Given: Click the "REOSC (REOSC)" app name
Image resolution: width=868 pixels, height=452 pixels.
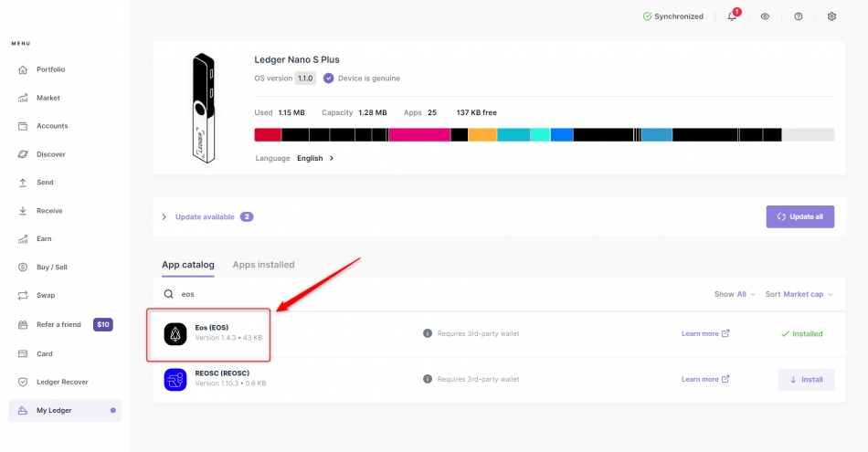Looking at the screenshot, I should (x=222, y=373).
